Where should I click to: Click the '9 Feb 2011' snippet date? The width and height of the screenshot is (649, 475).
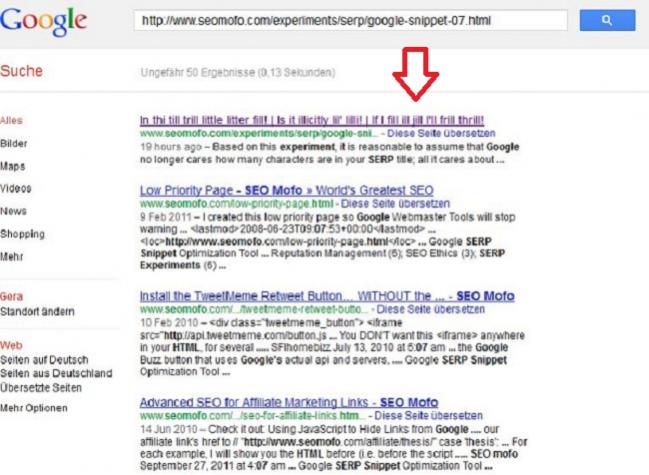coord(166,217)
